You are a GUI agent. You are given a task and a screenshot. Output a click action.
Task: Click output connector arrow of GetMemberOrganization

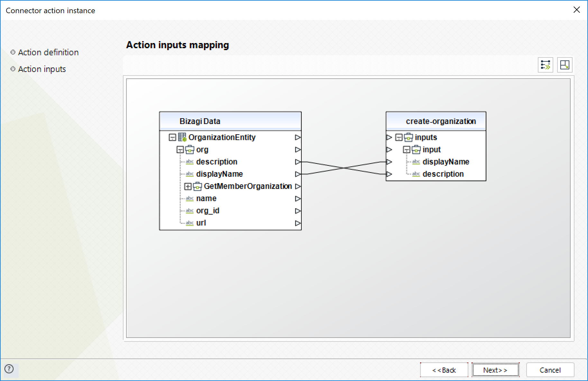[298, 186]
